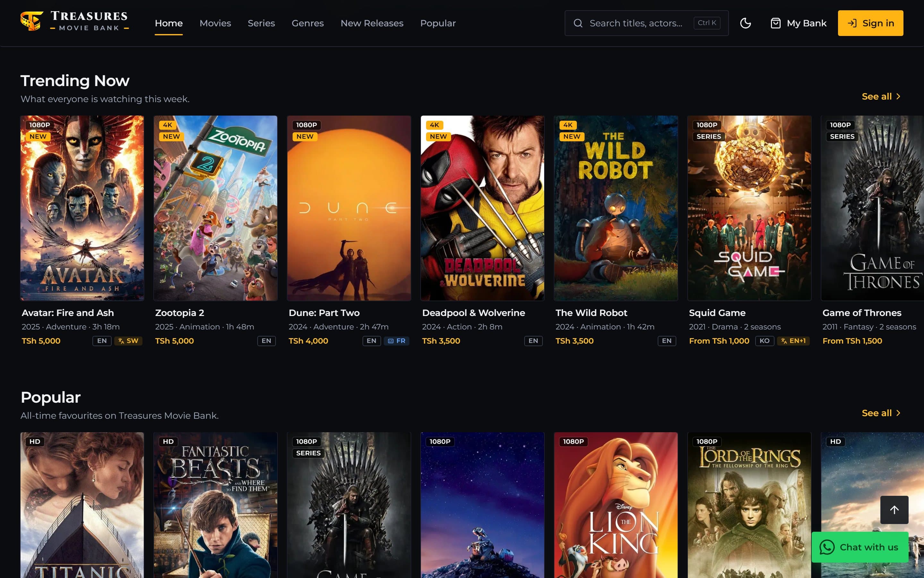Click the Dune: Part Two title text
Image resolution: width=924 pixels, height=578 pixels.
(x=324, y=313)
